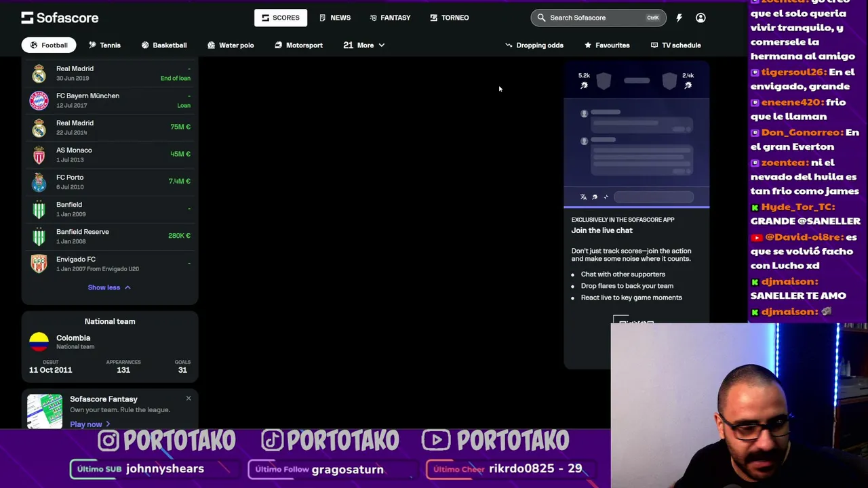Collapse the transfer list with Show less
868x488 pixels.
pos(109,287)
